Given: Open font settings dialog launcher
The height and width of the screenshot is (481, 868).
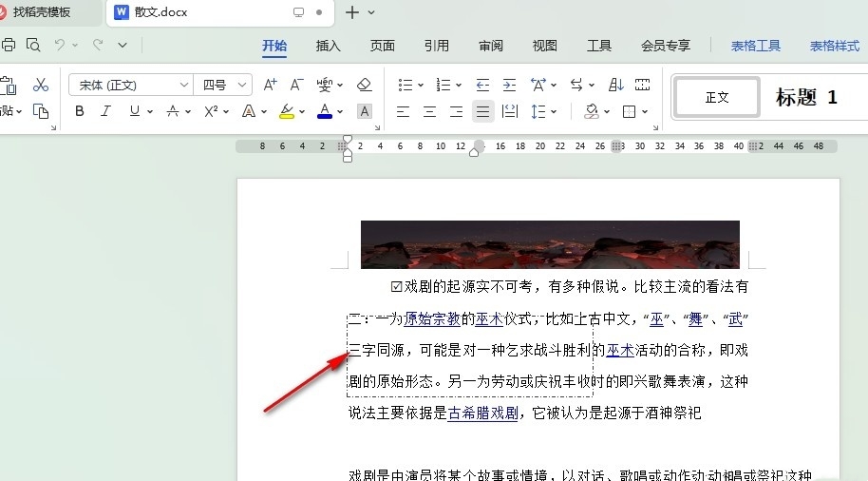Looking at the screenshot, I should pos(377,128).
